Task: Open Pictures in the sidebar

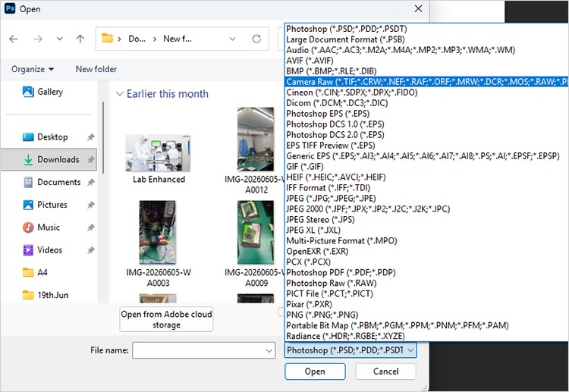Action: tap(46, 205)
